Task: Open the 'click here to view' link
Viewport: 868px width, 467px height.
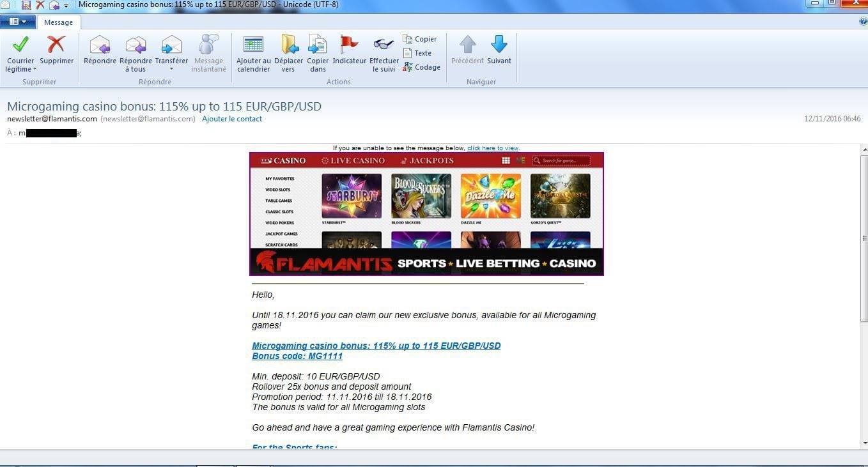Action: pyautogui.click(x=493, y=148)
